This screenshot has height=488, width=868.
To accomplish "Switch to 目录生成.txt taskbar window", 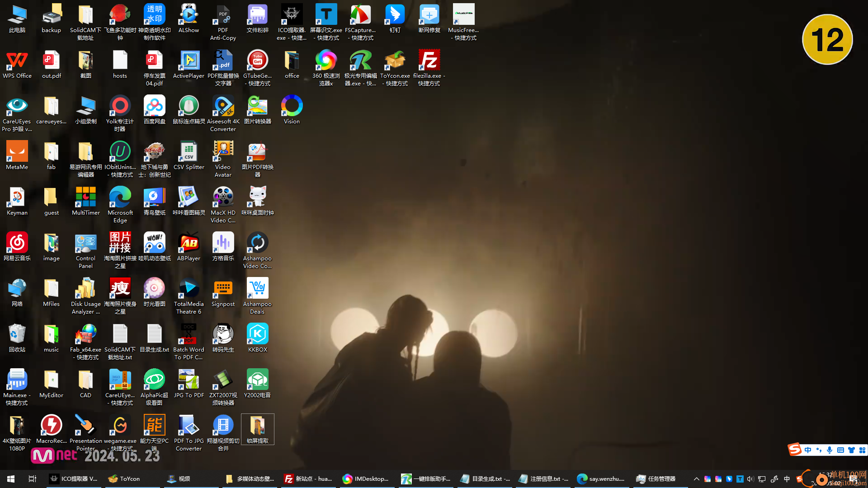I will (x=485, y=479).
